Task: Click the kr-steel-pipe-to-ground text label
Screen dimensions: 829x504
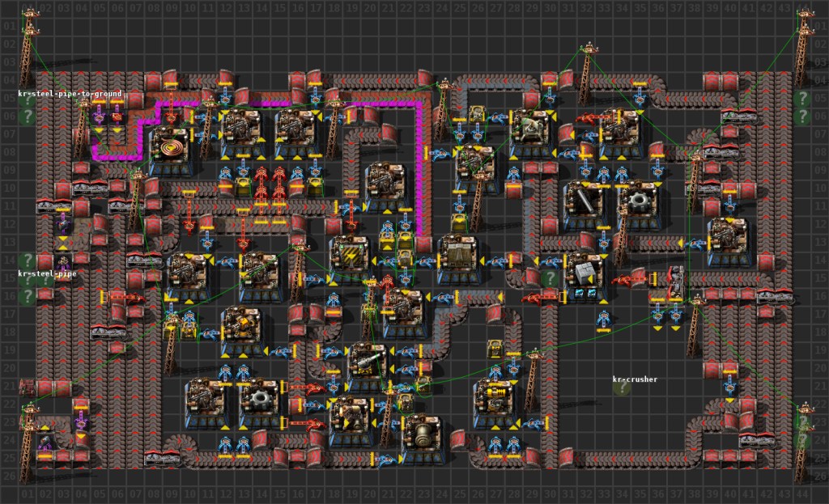Action: point(70,95)
